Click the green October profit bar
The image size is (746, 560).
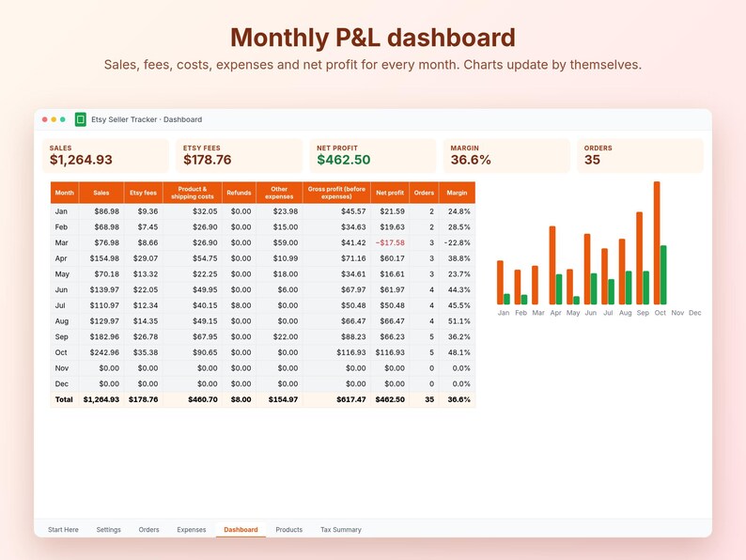pos(663,275)
